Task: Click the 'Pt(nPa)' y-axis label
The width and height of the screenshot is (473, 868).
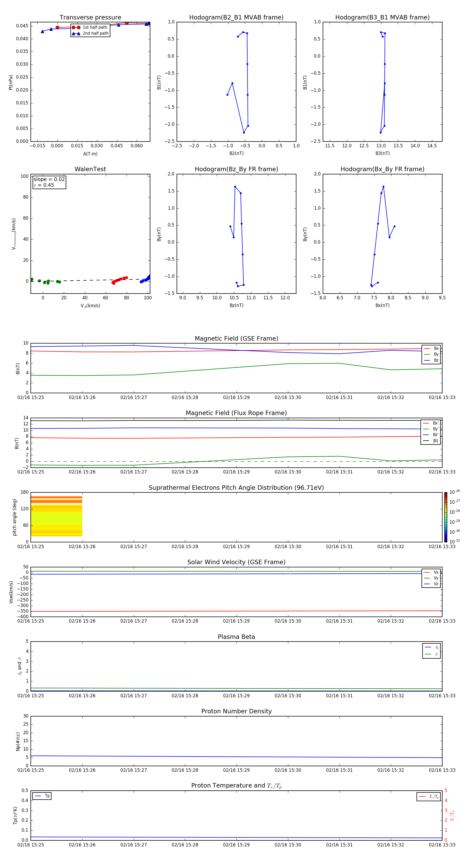Action: click(x=11, y=82)
